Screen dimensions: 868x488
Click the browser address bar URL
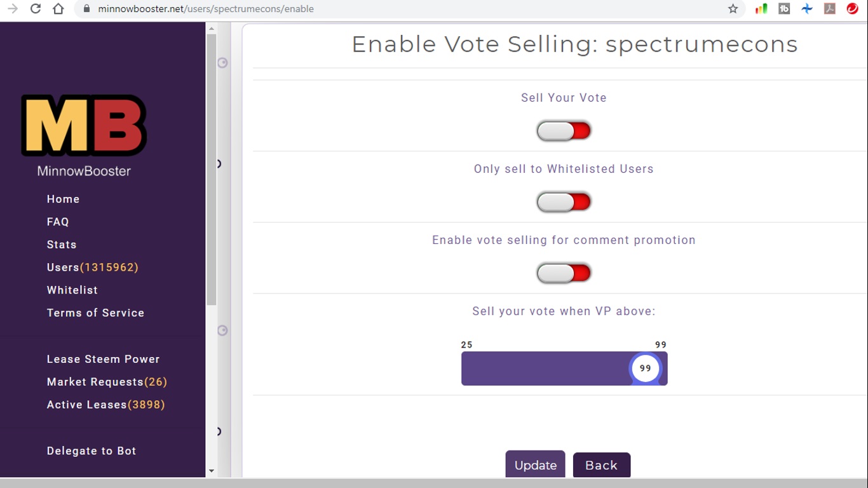pos(206,9)
